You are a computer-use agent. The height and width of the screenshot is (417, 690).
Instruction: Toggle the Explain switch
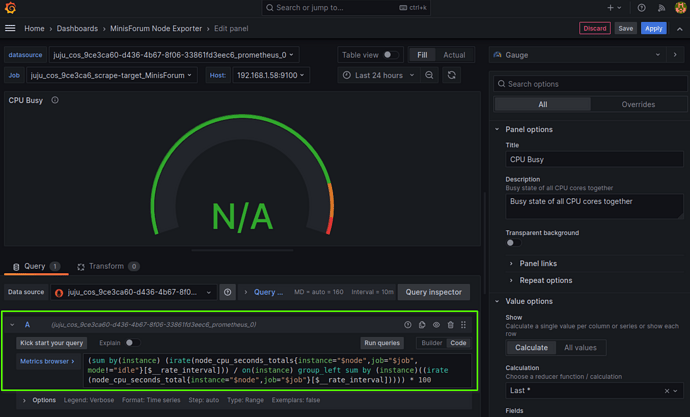point(132,343)
